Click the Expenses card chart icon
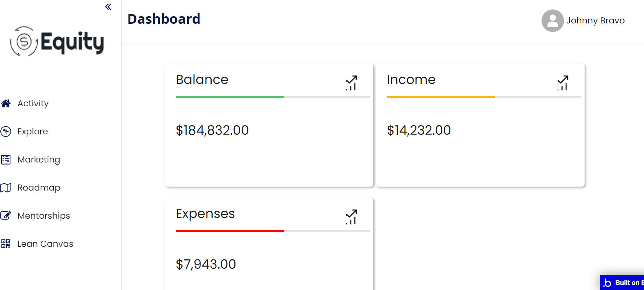This screenshot has height=290, width=644. click(351, 217)
